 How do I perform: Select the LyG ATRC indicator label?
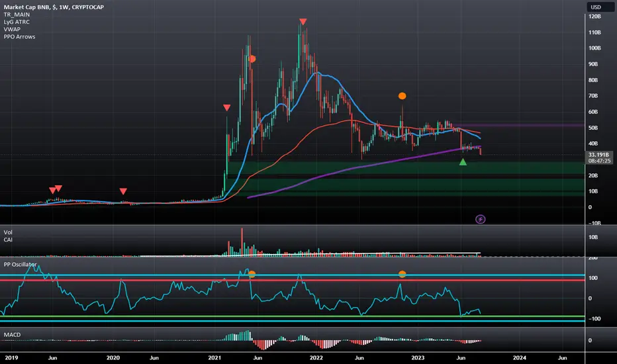[17, 22]
